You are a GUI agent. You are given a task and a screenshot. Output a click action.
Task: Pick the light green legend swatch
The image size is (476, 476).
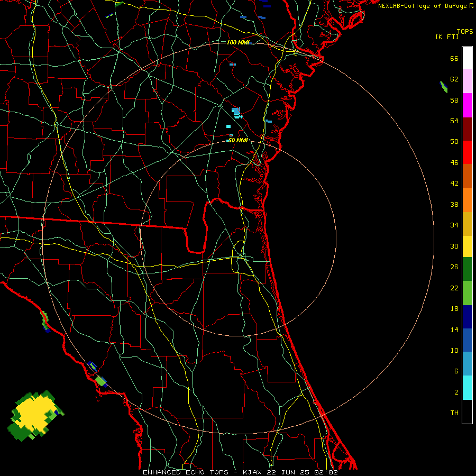[467, 293]
